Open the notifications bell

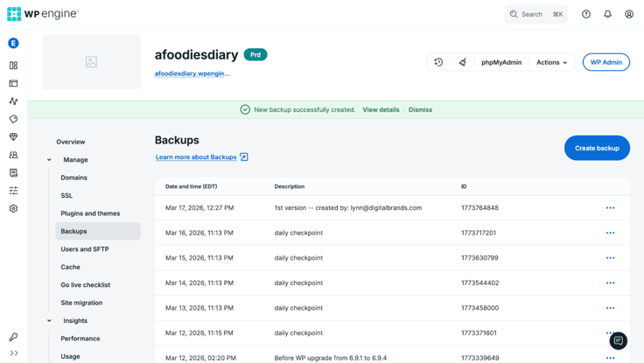pyautogui.click(x=607, y=14)
